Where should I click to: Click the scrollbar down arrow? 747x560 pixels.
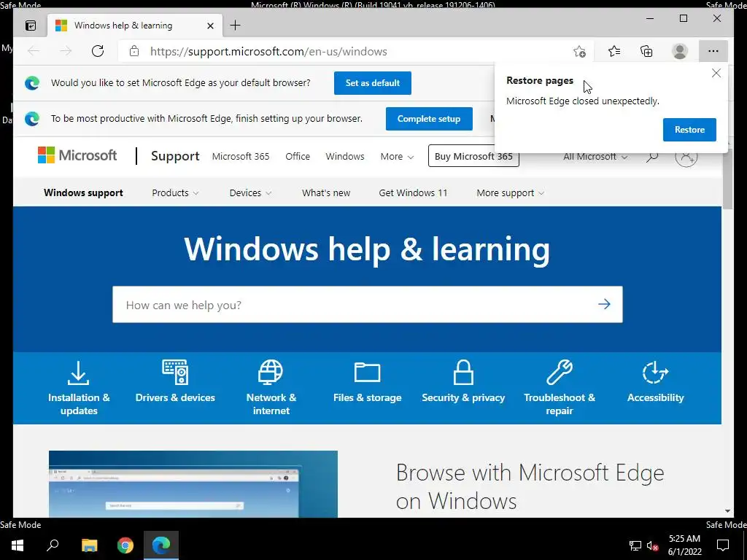(727, 511)
